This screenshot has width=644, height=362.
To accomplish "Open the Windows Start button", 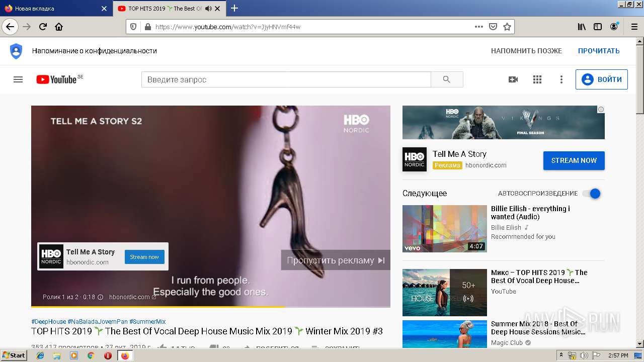I will [14, 355].
